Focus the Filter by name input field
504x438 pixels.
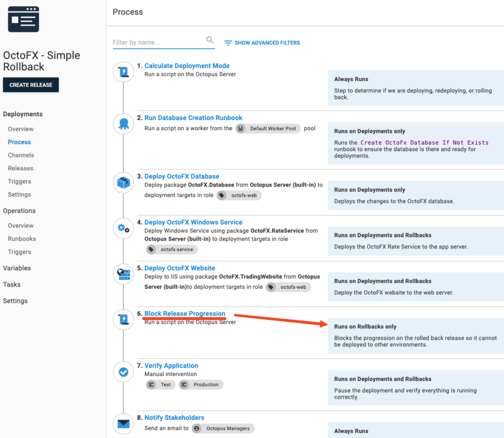(x=158, y=43)
